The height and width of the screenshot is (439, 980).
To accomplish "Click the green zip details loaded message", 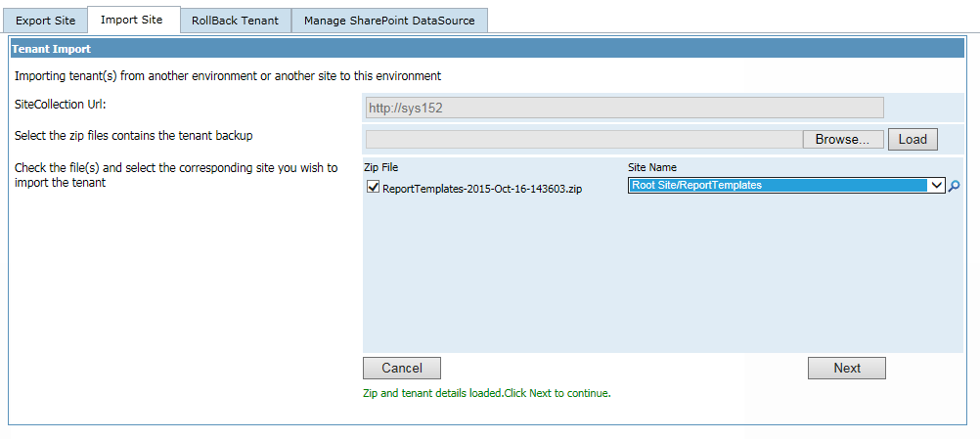I will pyautogui.click(x=486, y=393).
